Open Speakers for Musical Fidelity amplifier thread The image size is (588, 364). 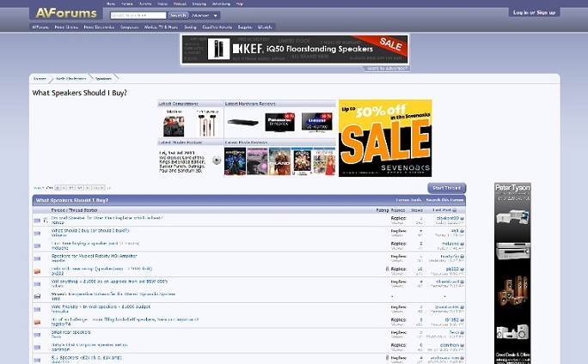pos(94,256)
